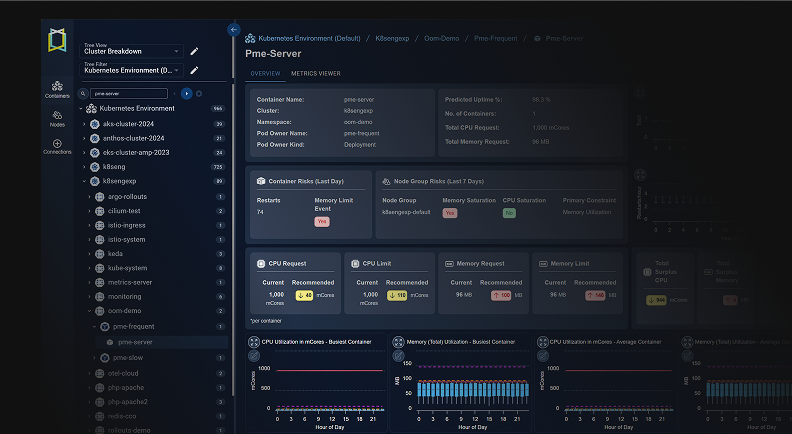Select the Overview tab
The height and width of the screenshot is (434, 792).
(x=265, y=73)
